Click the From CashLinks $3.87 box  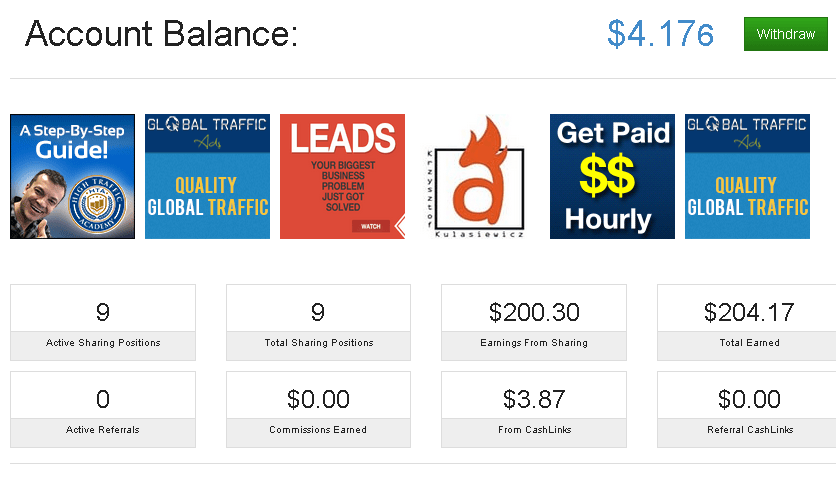534,409
